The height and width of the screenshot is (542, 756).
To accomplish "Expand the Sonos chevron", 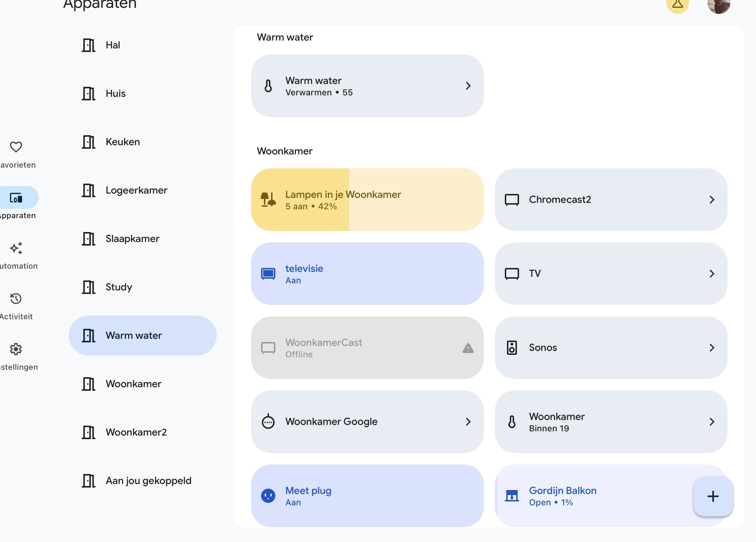I will tap(712, 348).
